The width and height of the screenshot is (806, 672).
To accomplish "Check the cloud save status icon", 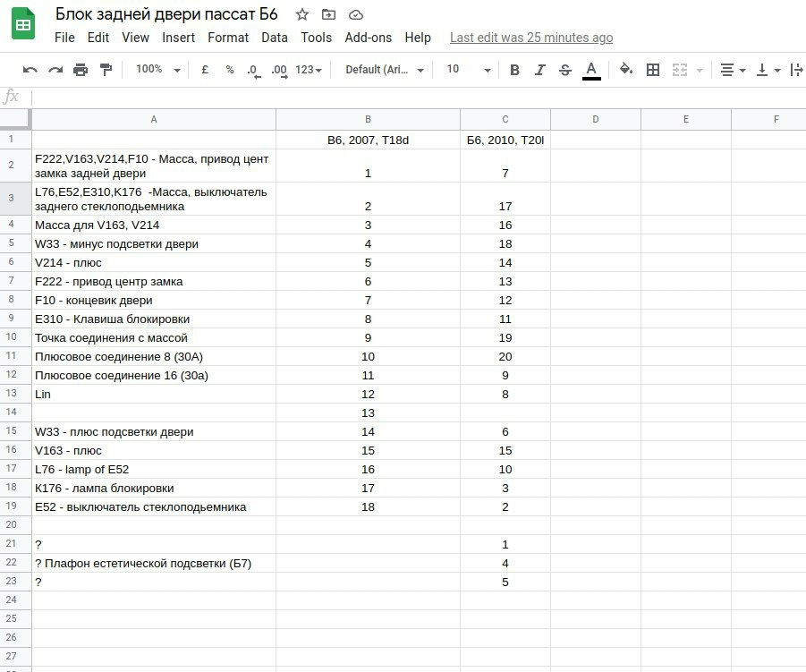I will pyautogui.click(x=356, y=15).
